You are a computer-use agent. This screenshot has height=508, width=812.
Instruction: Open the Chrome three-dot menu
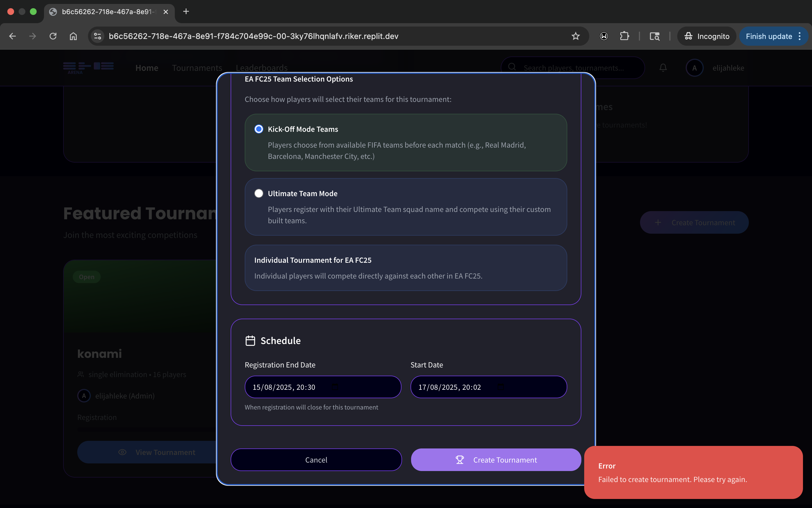[800, 36]
